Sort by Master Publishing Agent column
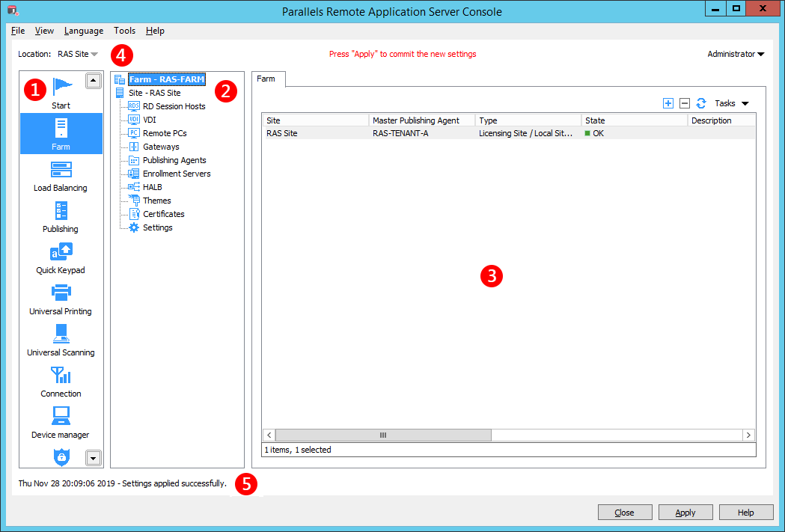785x532 pixels. click(x=421, y=120)
